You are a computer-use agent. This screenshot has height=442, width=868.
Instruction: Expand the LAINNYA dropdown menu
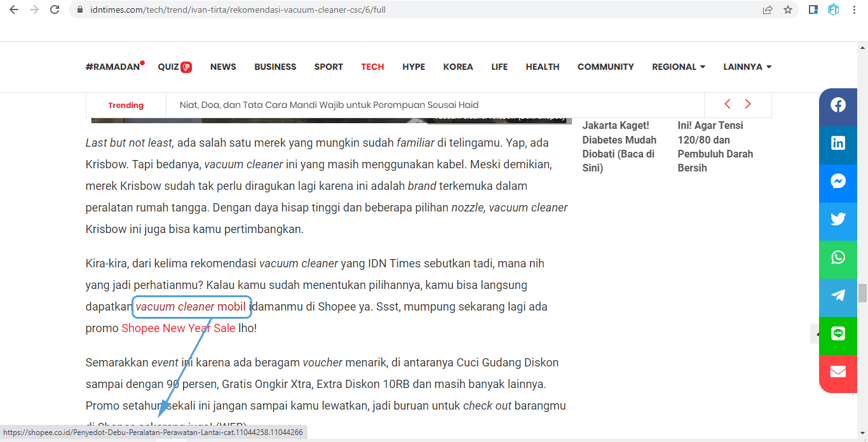click(x=747, y=67)
